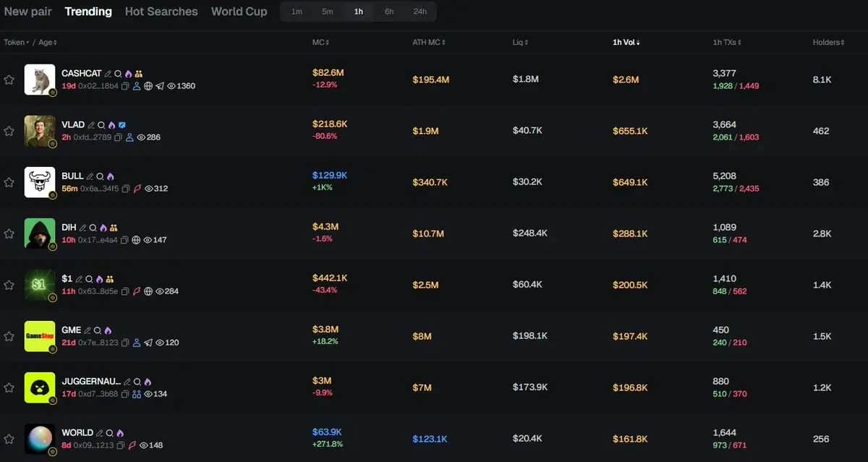Toggle favorite star for BULL token
The height and width of the screenshot is (462, 868).
coord(9,182)
